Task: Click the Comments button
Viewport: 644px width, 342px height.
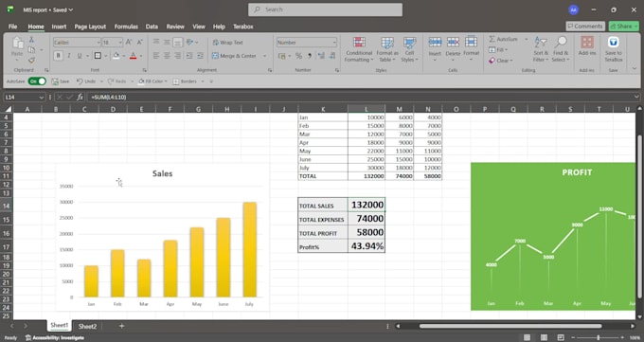Action: 585,26
